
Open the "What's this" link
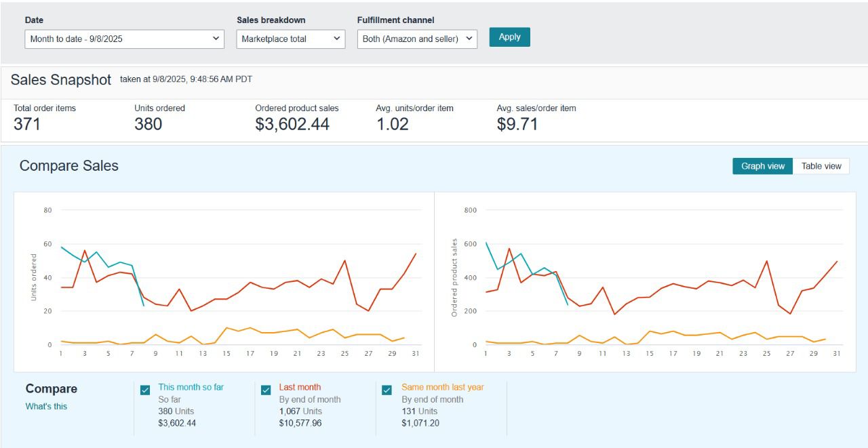[x=46, y=407]
